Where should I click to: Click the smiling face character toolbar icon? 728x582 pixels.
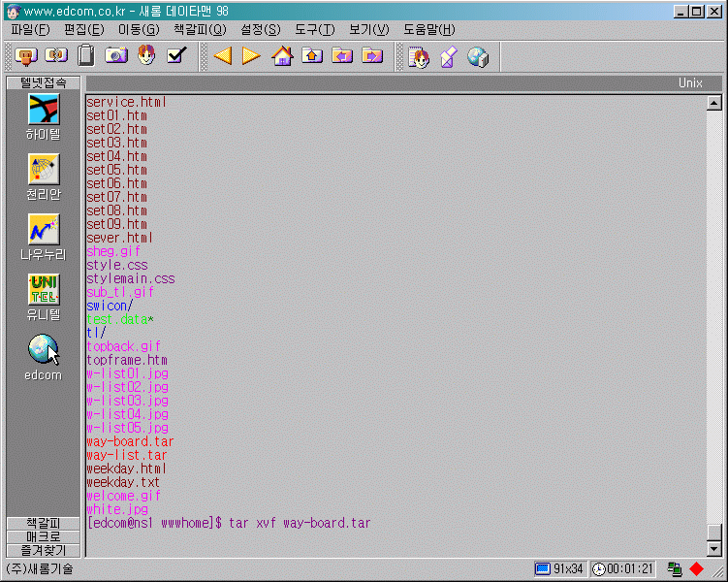coord(146,55)
